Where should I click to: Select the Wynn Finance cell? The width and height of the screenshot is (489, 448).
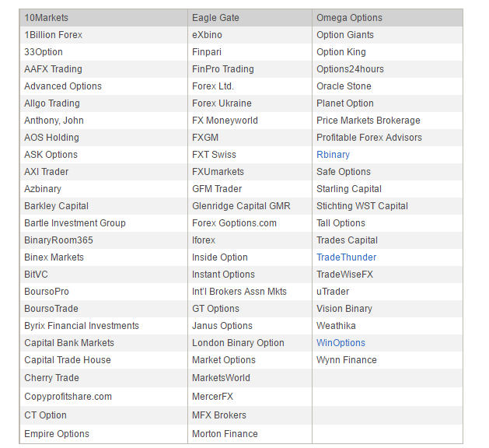[x=346, y=360]
